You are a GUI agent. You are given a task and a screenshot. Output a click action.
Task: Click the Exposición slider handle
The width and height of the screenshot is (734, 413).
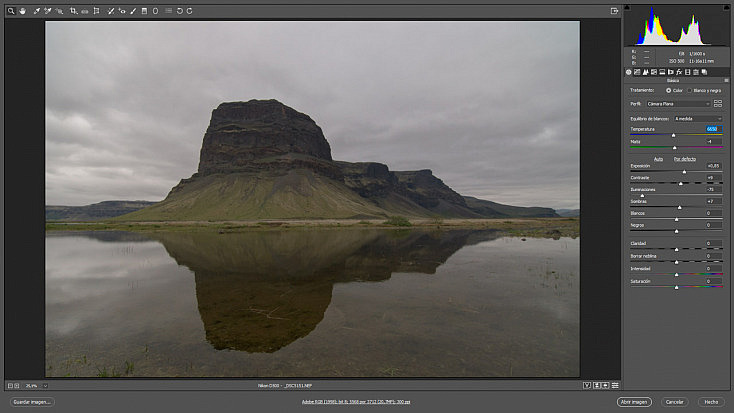click(x=684, y=172)
